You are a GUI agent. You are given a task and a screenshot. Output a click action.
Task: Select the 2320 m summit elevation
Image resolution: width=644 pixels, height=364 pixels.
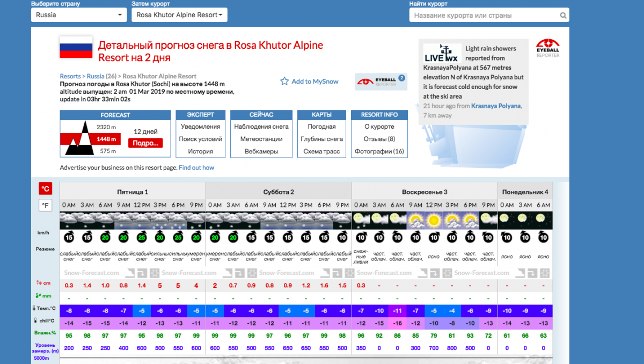tap(106, 127)
